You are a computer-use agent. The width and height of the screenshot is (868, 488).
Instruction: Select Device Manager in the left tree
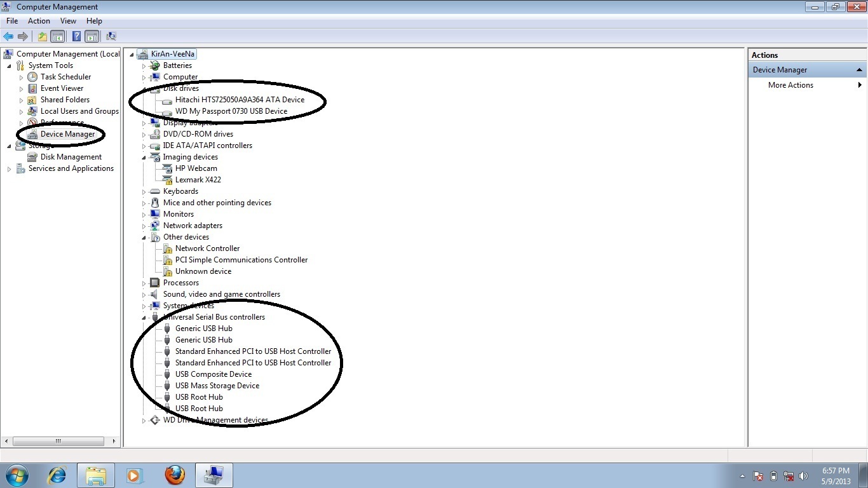click(x=67, y=134)
